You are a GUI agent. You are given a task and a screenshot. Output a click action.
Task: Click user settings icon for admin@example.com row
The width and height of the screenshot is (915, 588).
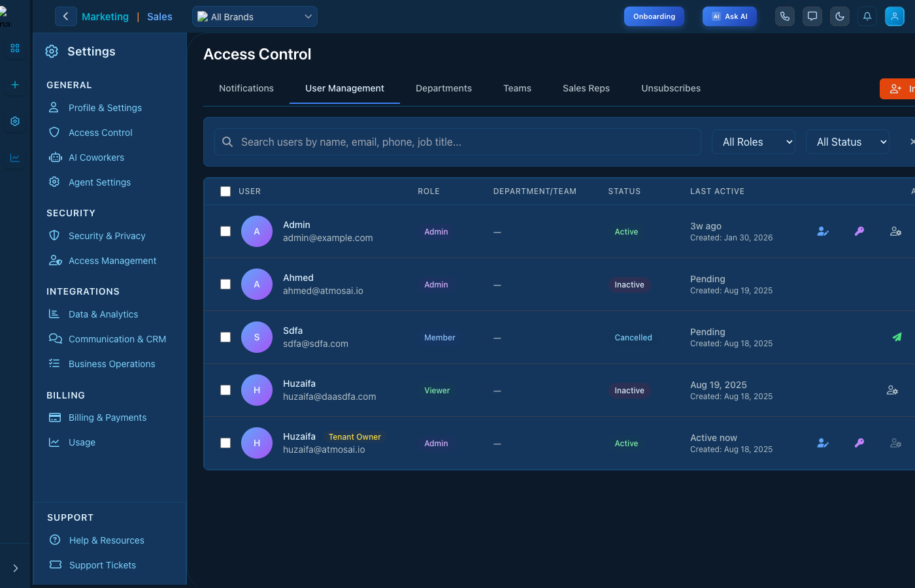(895, 231)
